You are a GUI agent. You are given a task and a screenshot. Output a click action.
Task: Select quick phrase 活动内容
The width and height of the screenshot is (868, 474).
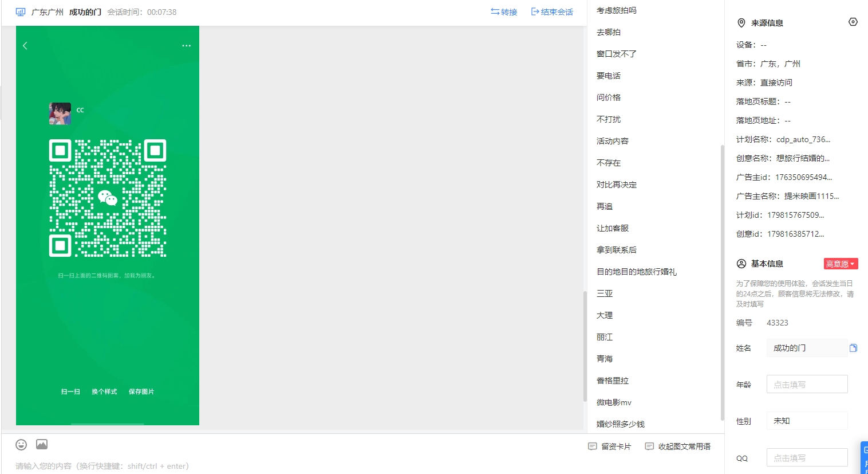tap(612, 141)
